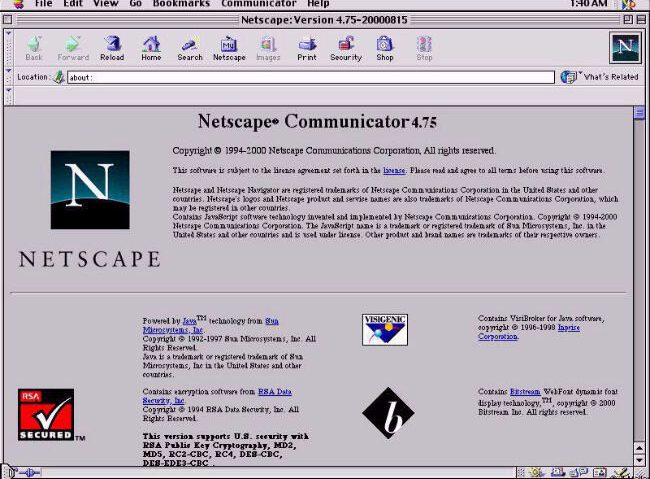
Task: Click the Location bookmark page-proxy icon
Action: pyautogui.click(x=58, y=77)
